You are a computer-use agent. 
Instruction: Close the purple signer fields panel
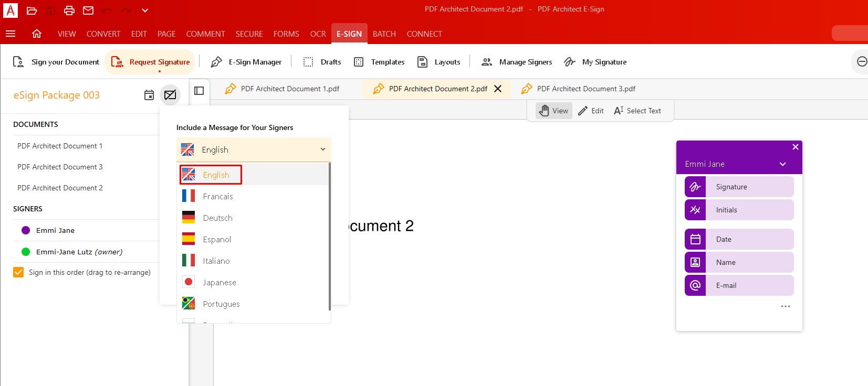coord(796,147)
